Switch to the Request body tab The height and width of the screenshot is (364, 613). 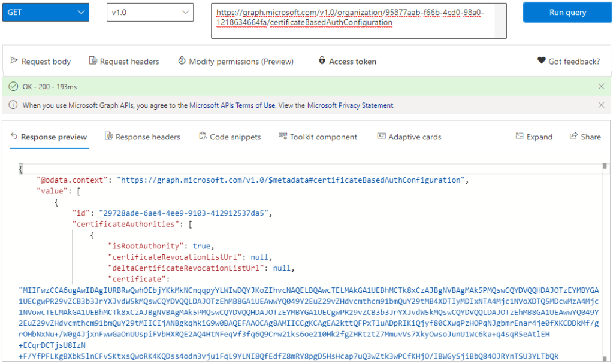41,61
